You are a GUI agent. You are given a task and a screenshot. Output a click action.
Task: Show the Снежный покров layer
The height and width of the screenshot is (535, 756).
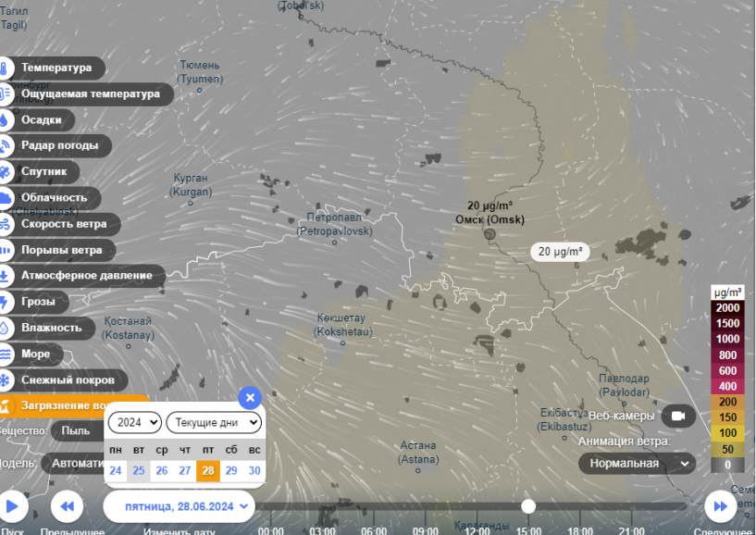(68, 380)
